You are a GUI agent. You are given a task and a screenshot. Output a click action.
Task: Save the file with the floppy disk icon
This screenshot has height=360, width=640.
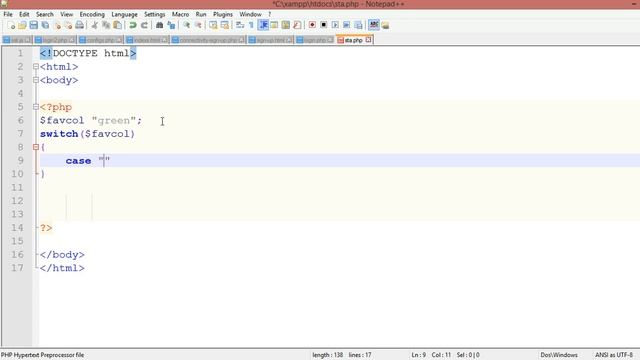pos(33,25)
